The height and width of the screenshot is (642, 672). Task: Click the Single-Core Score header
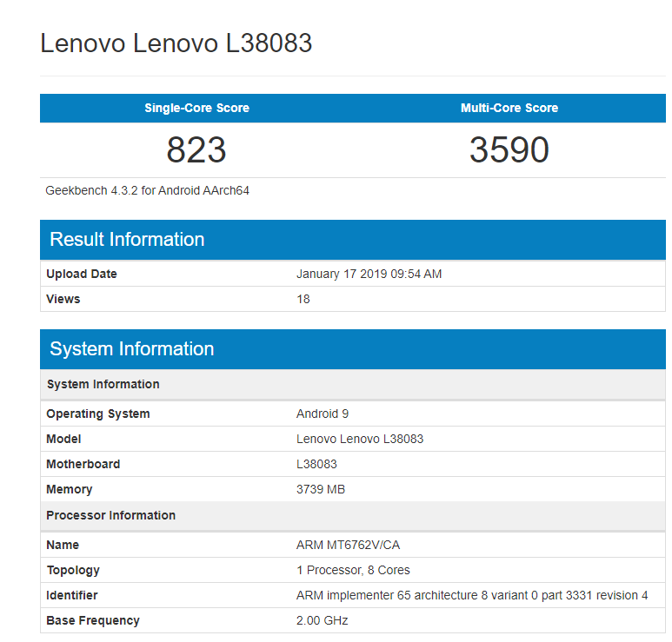tap(196, 108)
